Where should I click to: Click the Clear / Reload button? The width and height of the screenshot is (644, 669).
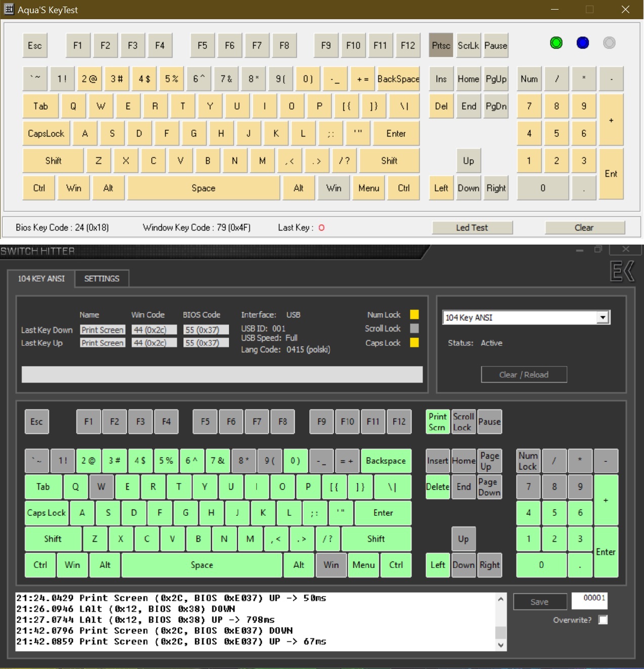pos(524,374)
